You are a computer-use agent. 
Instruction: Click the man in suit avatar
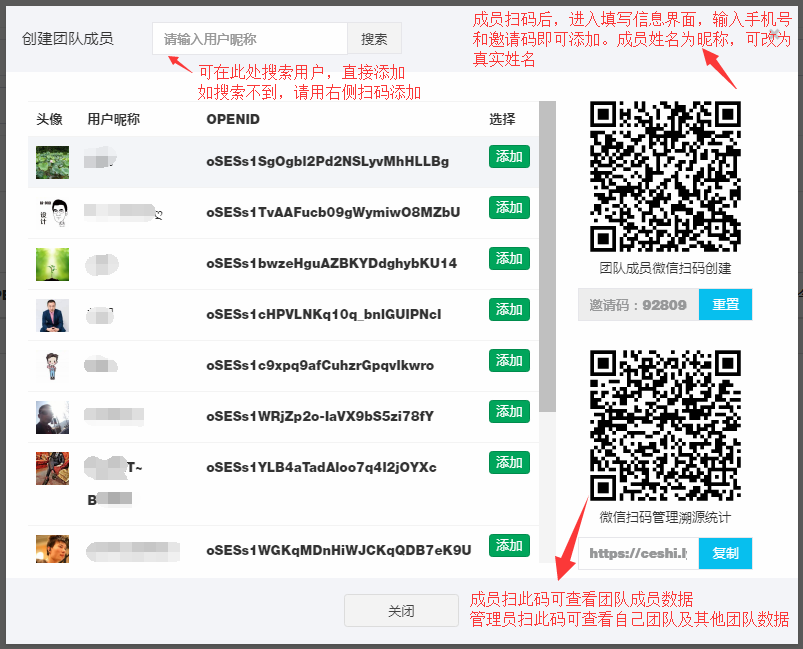coord(52,316)
